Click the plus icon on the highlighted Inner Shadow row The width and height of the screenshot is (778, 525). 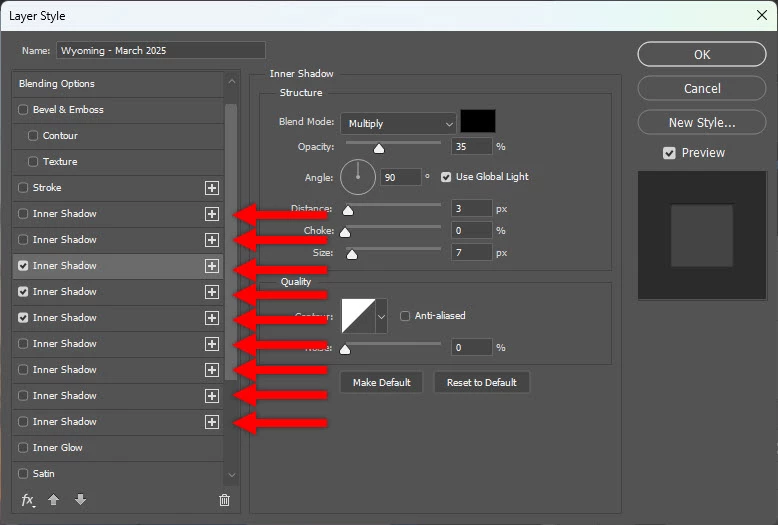(212, 266)
